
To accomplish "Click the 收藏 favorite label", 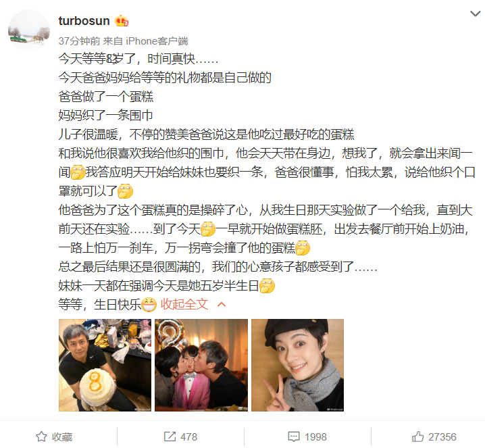I will click(x=62, y=437).
